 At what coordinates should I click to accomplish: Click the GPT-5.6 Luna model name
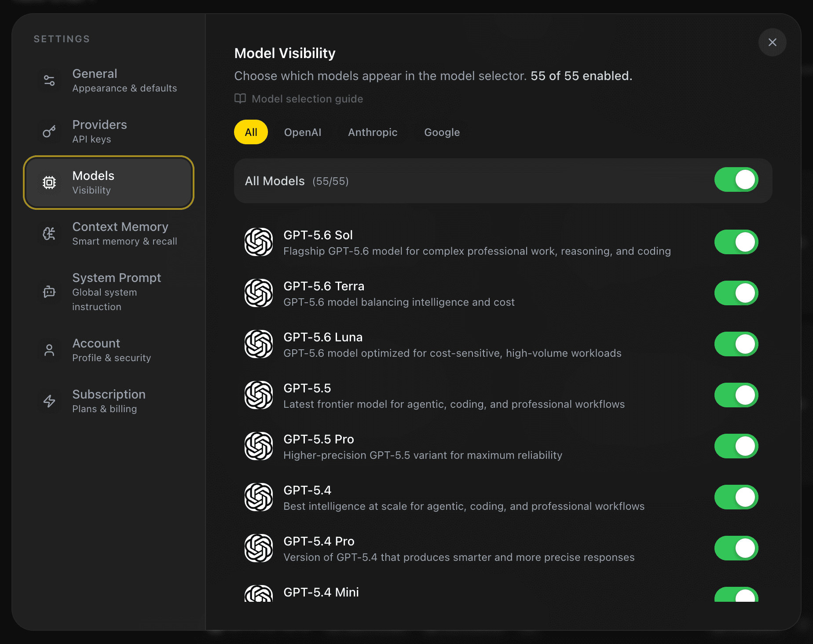point(323,337)
